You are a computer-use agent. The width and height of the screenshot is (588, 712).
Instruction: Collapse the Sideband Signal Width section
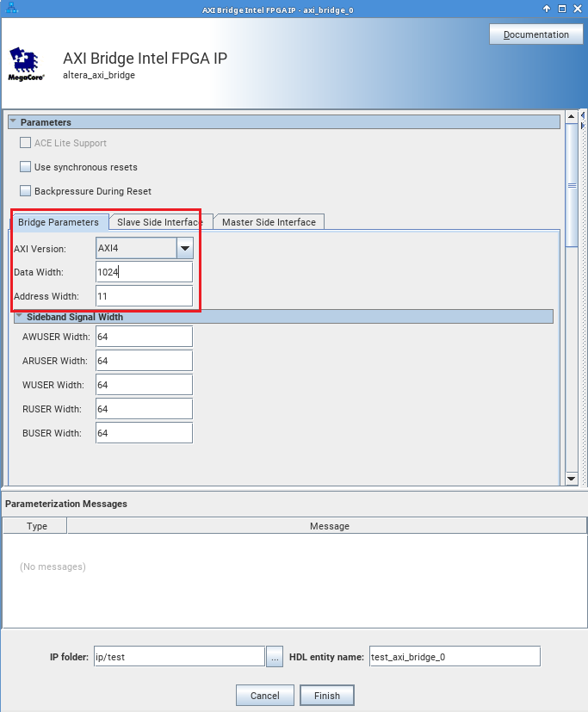[x=19, y=317]
